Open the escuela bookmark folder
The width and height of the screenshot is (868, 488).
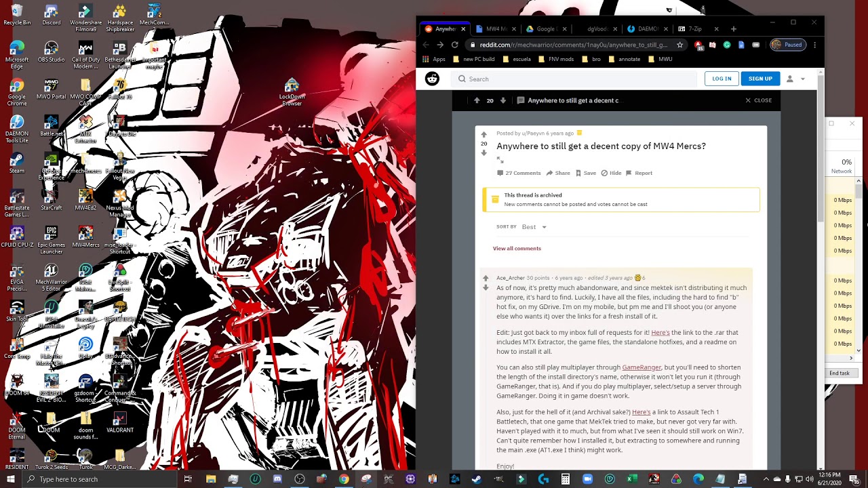click(517, 59)
